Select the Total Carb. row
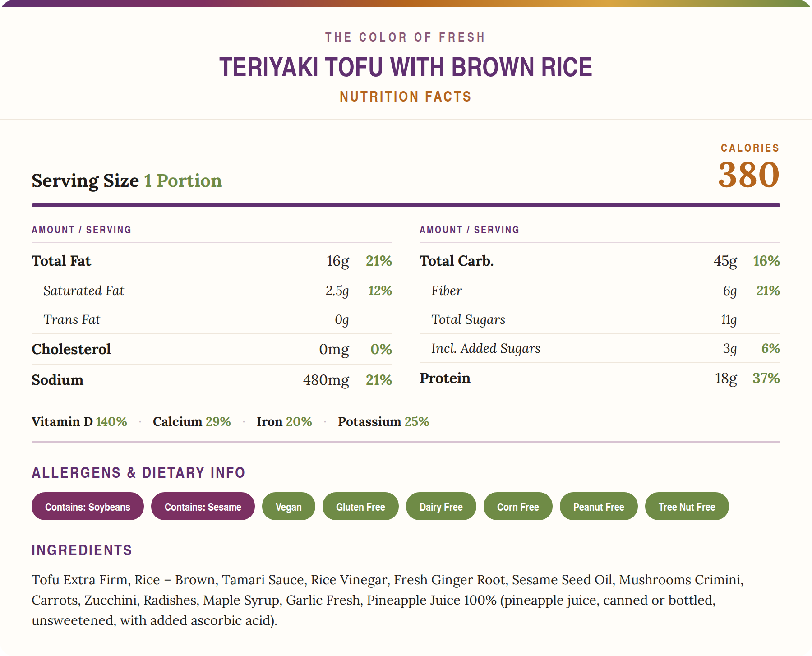 [x=600, y=261]
